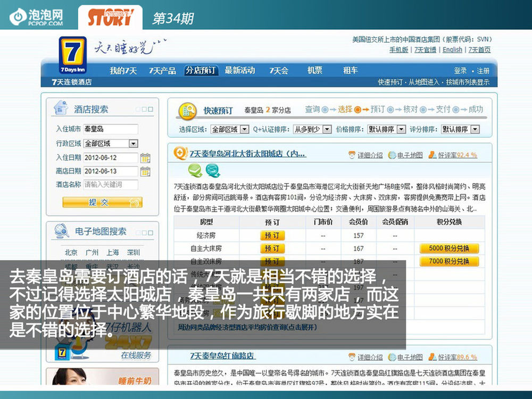The height and width of the screenshot is (399, 532).
Task: Select 广州 in the map search cities
Action: click(x=92, y=252)
